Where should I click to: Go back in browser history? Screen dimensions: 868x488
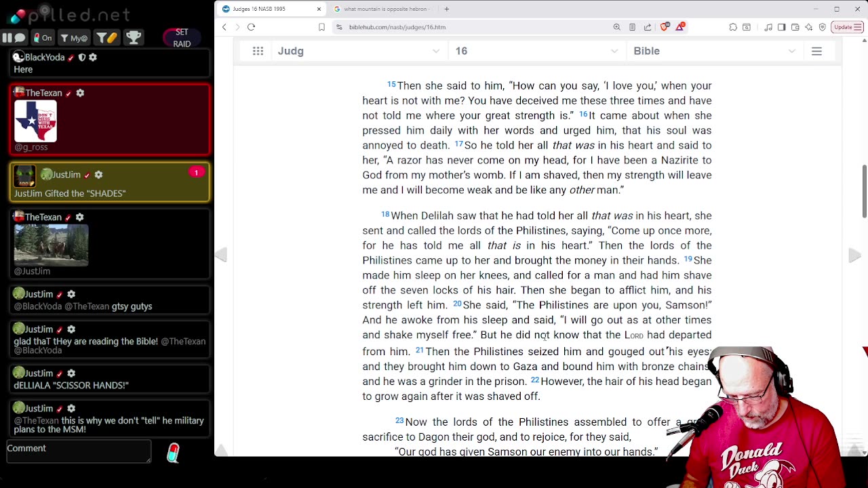(224, 27)
